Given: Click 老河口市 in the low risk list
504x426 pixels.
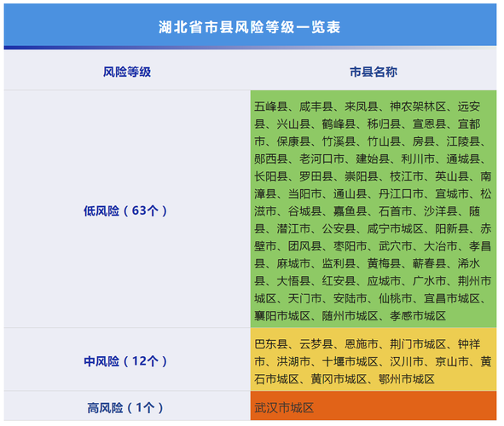Looking at the screenshot, I should (x=322, y=159).
